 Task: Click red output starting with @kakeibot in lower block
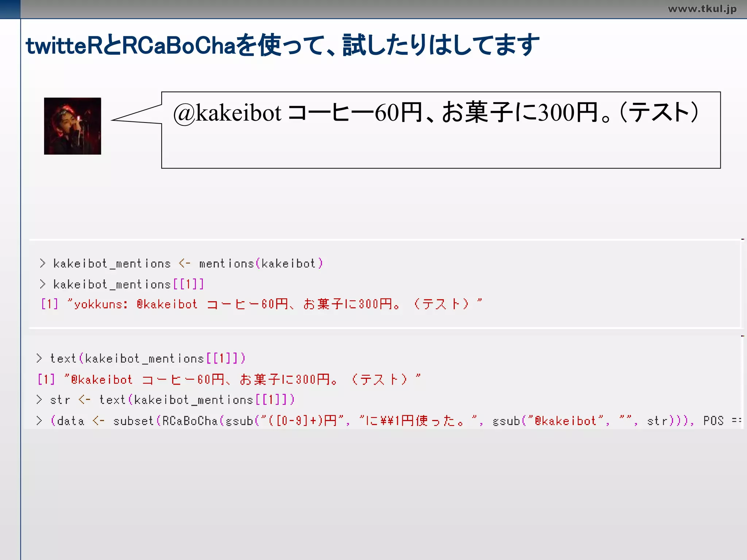(x=229, y=380)
